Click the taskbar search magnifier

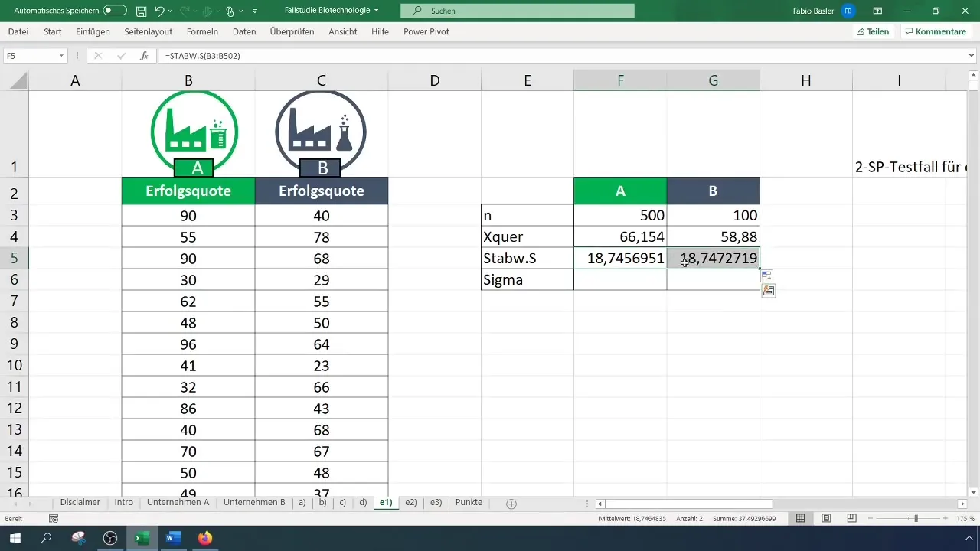pyautogui.click(x=47, y=538)
